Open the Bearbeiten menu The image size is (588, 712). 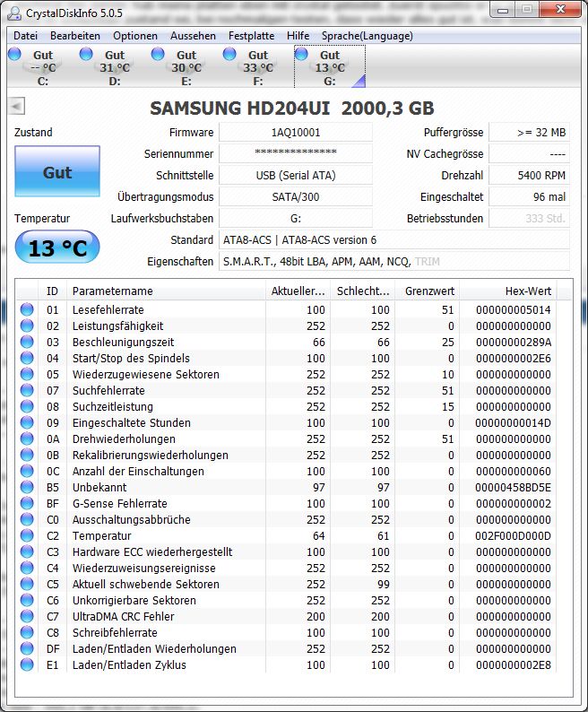[x=75, y=36]
